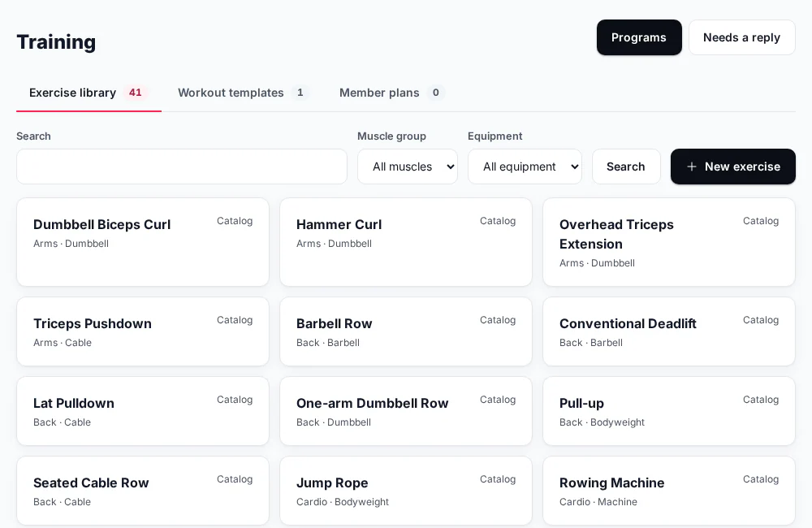Open the Barbell Row exercise card

(x=406, y=331)
